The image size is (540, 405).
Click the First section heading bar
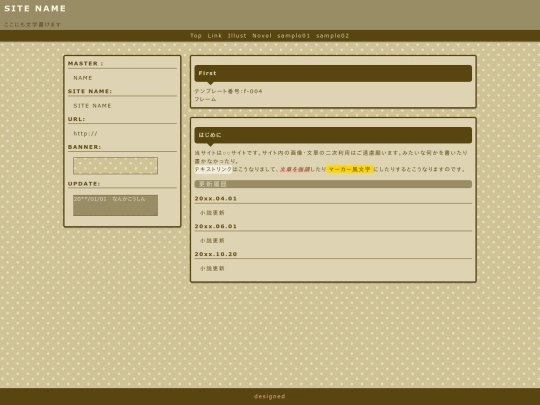[x=333, y=73]
